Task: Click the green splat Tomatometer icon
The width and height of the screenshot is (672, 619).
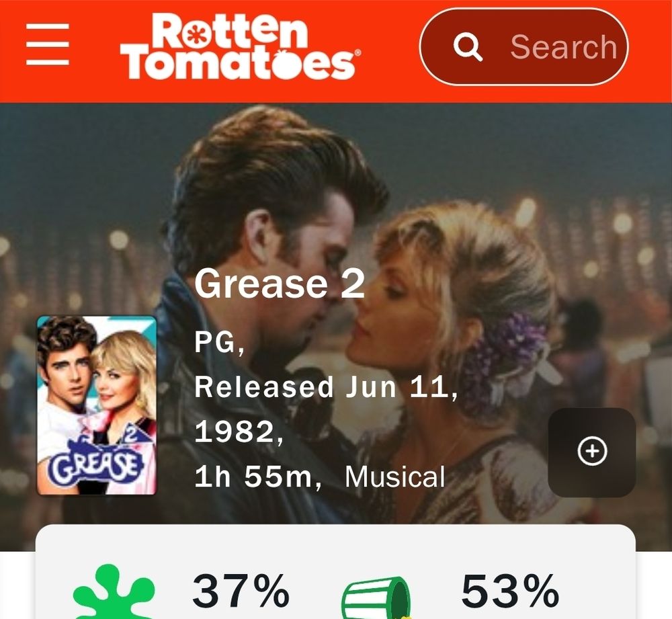Action: point(114,592)
